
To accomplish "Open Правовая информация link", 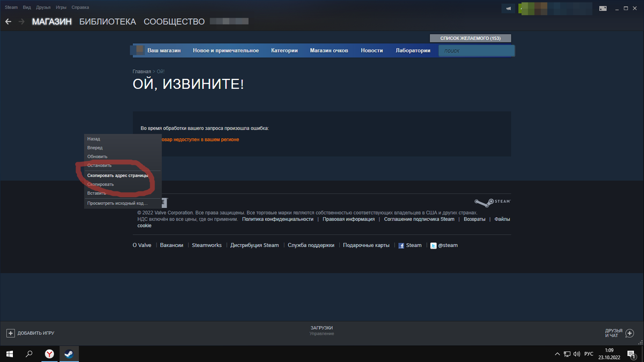I will point(349,219).
